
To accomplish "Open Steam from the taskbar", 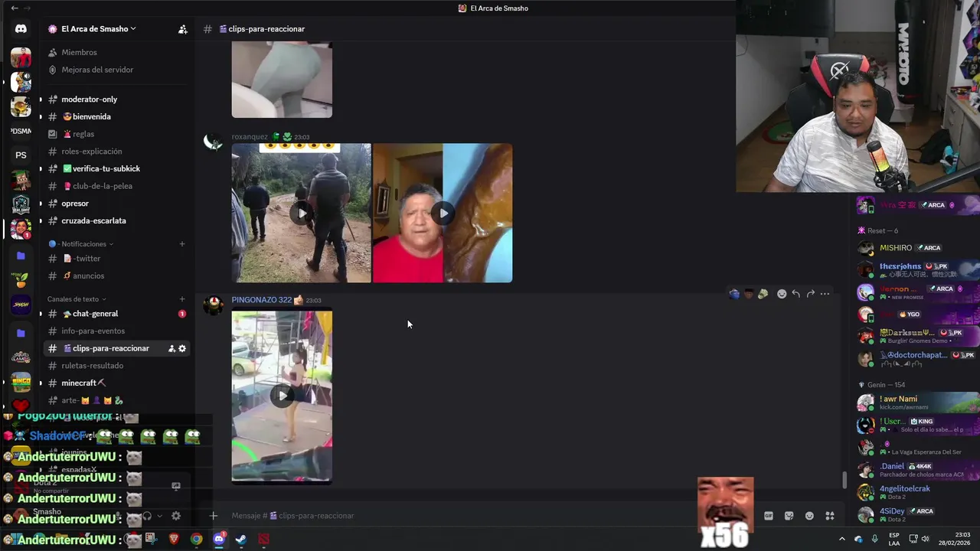I will pos(241,539).
